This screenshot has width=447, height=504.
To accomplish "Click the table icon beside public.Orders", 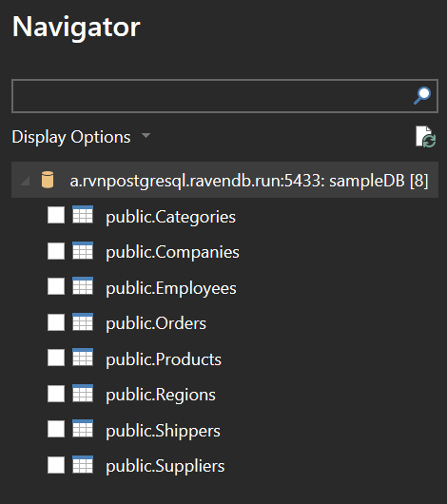I will pos(83,321).
